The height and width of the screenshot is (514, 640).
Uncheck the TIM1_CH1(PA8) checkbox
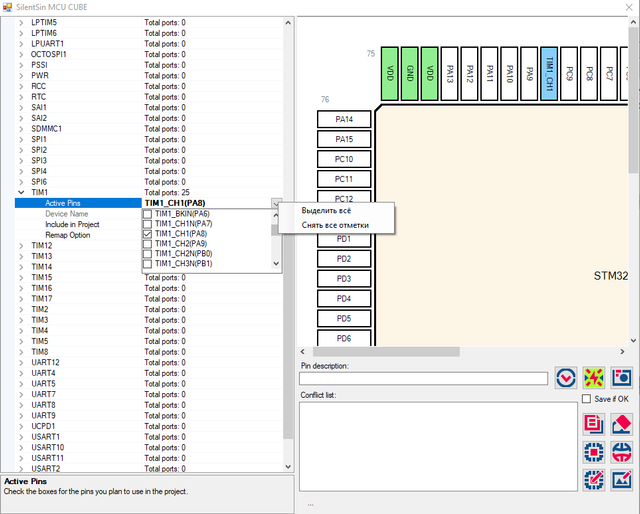pyautogui.click(x=148, y=234)
